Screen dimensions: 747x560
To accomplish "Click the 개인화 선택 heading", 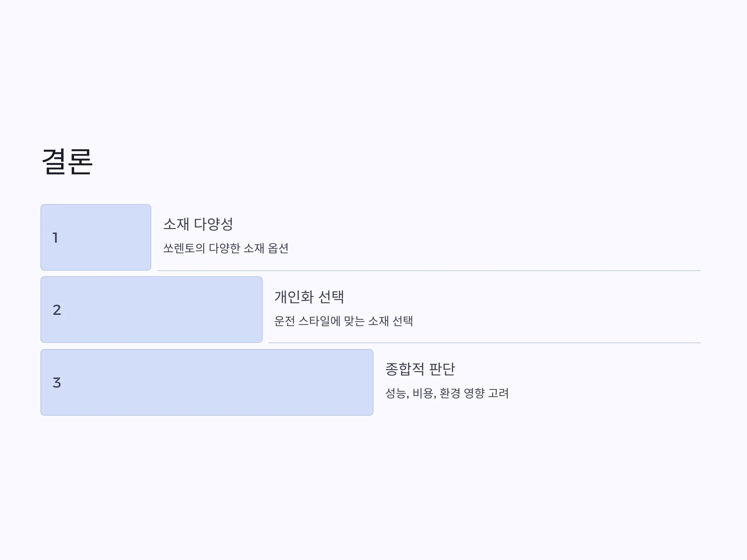I will (x=309, y=297).
